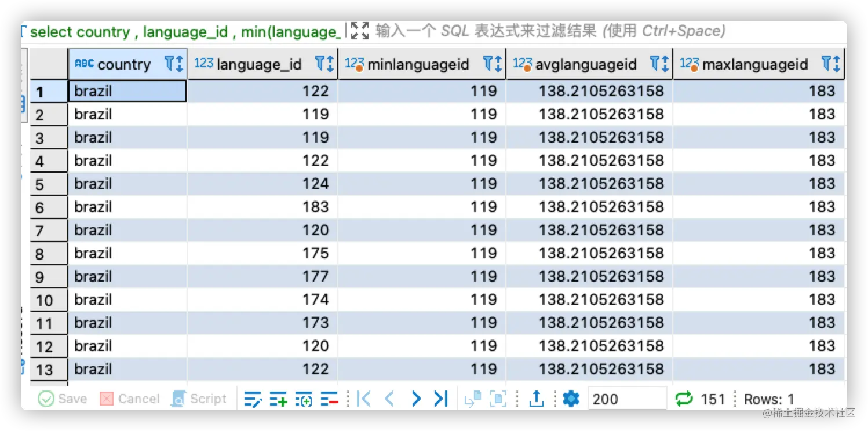Select row number 13 header
Viewport: 868px width, 431px height.
[x=49, y=369]
